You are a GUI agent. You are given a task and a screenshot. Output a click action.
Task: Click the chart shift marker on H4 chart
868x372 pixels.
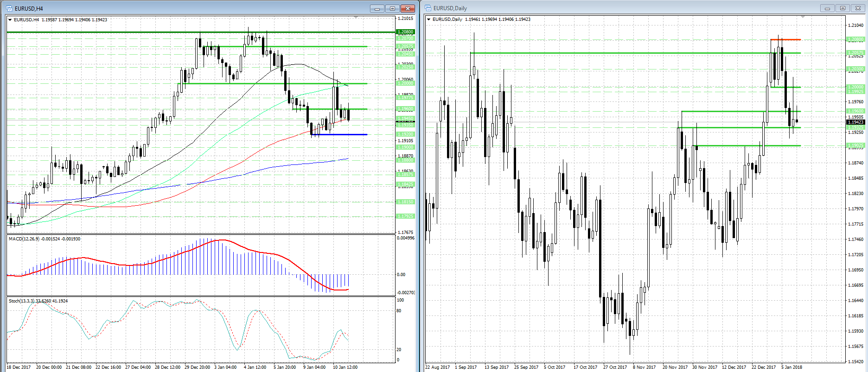356,17
